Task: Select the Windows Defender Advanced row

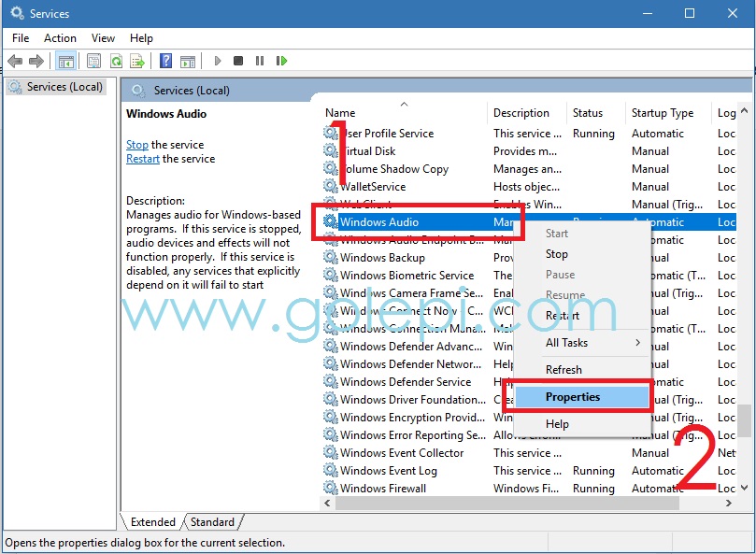Action: 529,347
